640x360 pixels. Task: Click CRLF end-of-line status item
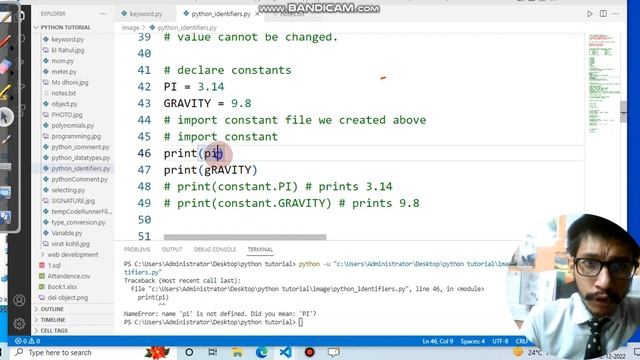coord(521,341)
